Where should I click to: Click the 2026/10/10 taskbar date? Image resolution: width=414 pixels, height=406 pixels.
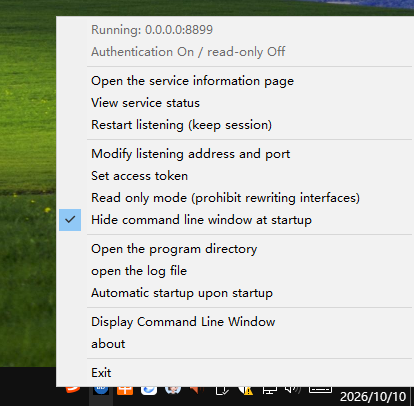click(373, 397)
